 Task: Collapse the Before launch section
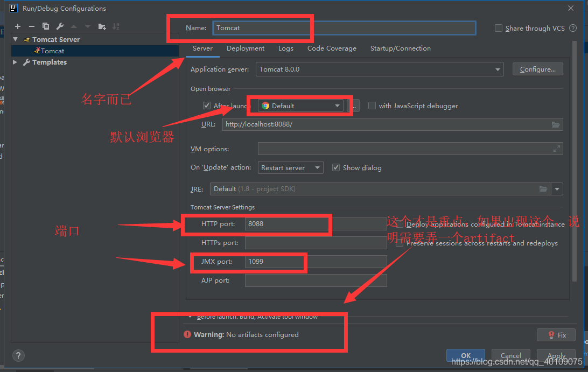190,317
